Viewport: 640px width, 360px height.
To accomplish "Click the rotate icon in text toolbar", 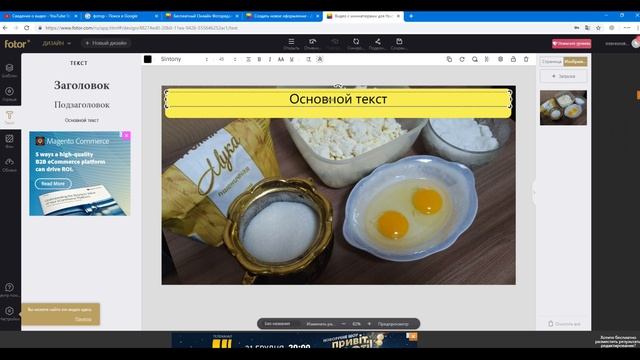I will pyautogui.click(x=462, y=59).
